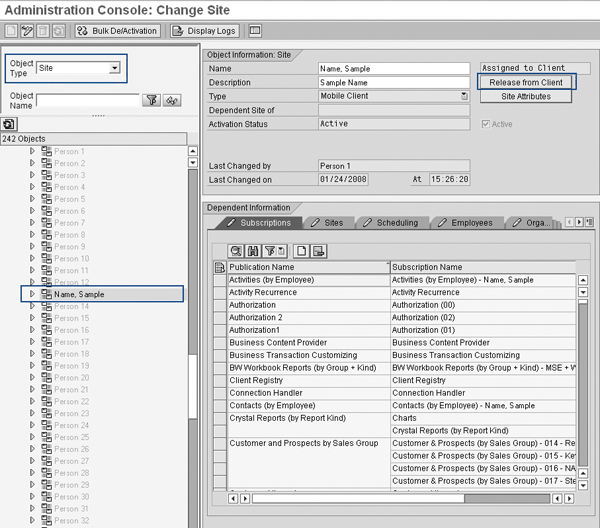
Task: Expand the Person 1 tree node
Action: tap(32, 151)
